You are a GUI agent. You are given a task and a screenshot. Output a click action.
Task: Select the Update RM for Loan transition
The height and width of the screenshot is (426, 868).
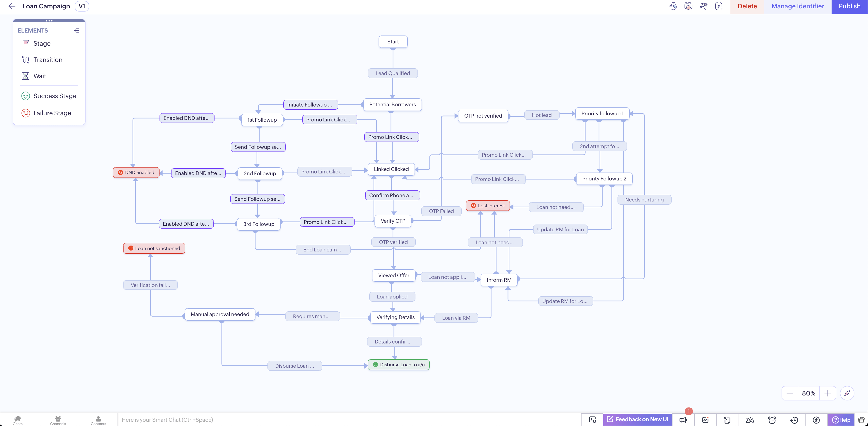(x=560, y=230)
